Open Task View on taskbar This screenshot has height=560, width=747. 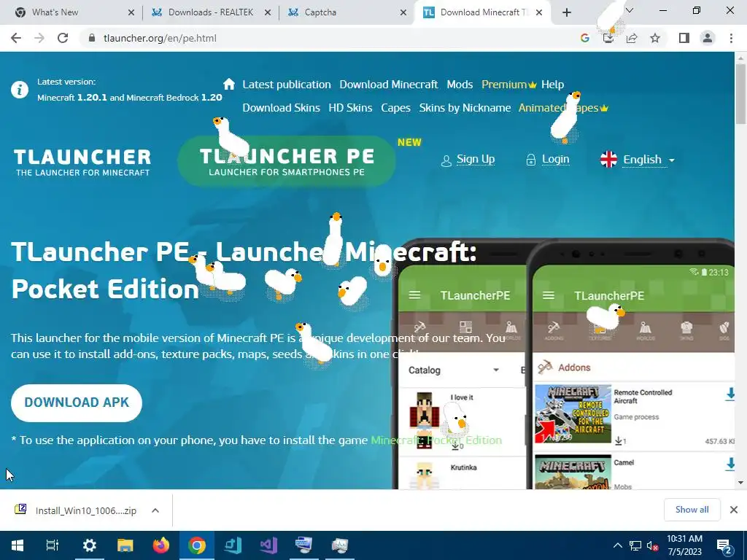click(x=52, y=545)
